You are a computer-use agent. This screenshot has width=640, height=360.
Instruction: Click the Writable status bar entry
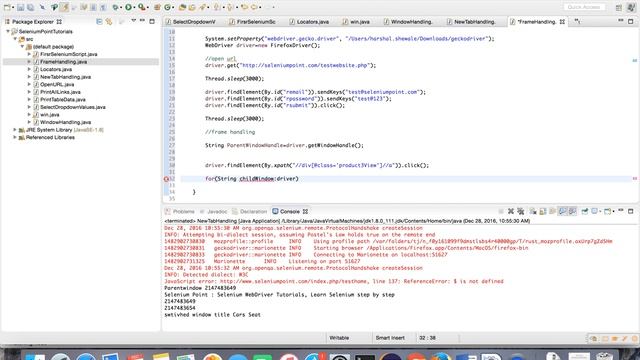point(339,338)
